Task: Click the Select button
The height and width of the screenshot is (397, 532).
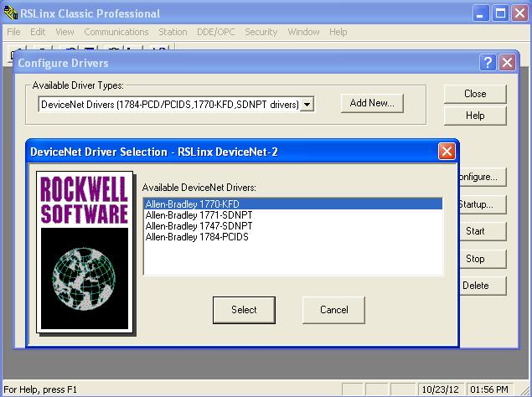Action: point(244,310)
